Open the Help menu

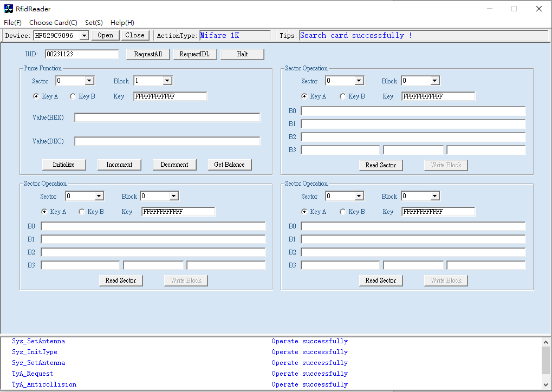tap(122, 23)
